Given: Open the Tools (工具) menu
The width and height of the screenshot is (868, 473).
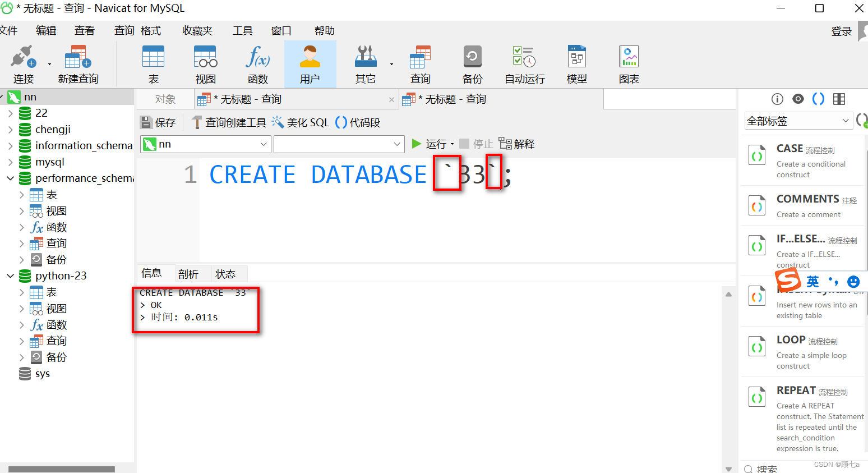Looking at the screenshot, I should click(x=243, y=30).
